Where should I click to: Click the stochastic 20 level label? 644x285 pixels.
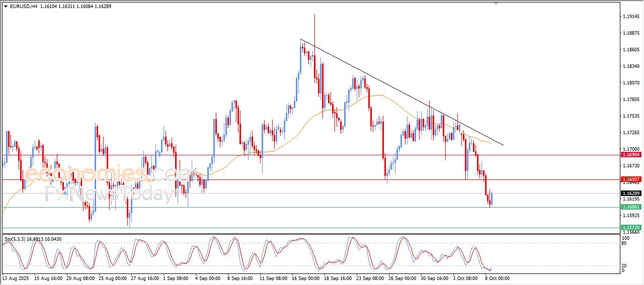624,265
